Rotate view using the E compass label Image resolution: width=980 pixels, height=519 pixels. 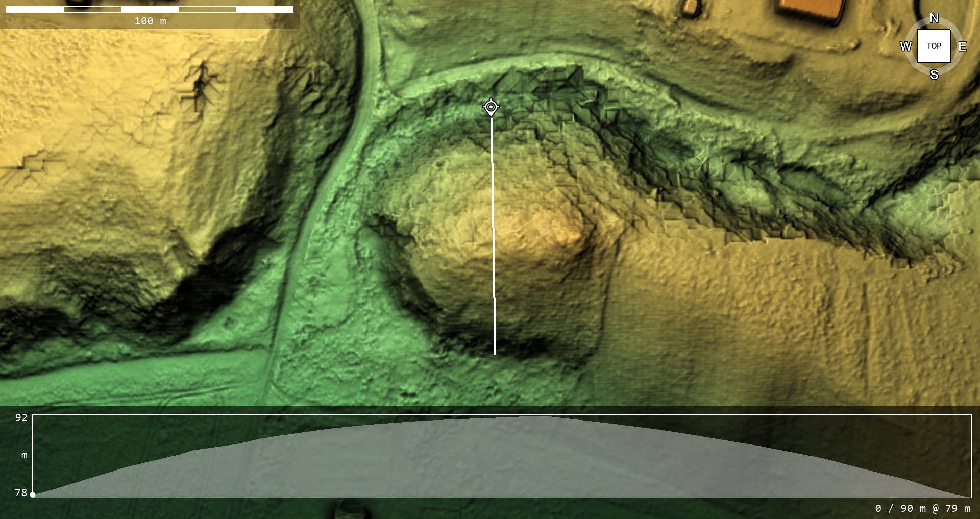click(x=962, y=46)
